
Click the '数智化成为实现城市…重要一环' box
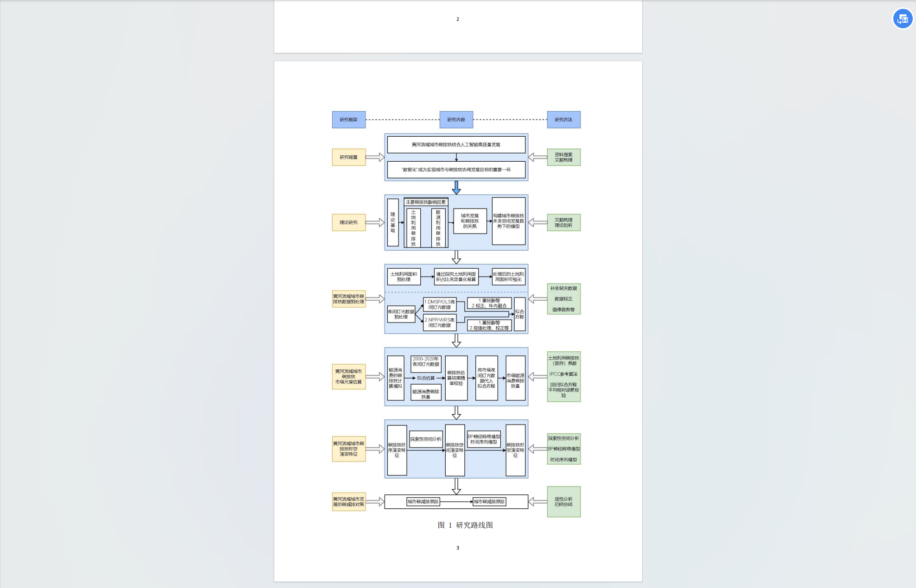click(x=456, y=170)
